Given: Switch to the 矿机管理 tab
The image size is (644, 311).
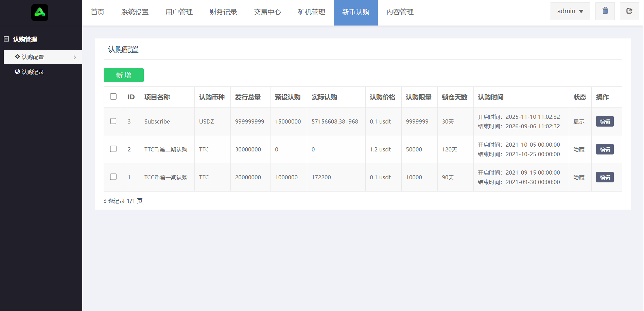Looking at the screenshot, I should 311,12.
